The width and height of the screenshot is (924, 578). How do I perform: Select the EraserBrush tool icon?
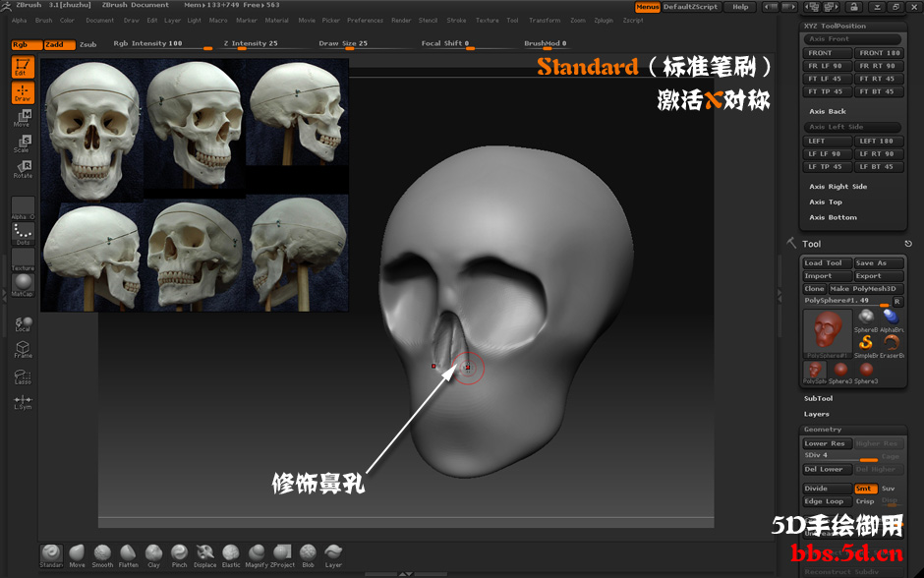(x=892, y=346)
